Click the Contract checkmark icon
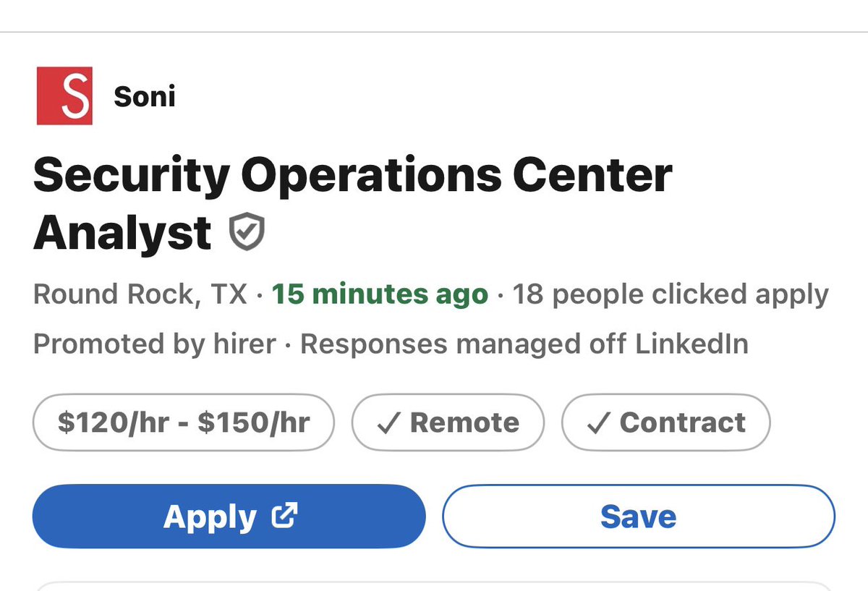 [599, 422]
